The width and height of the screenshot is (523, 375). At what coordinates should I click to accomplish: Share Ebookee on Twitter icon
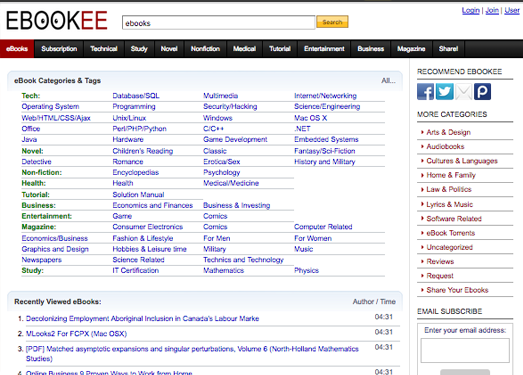(445, 91)
